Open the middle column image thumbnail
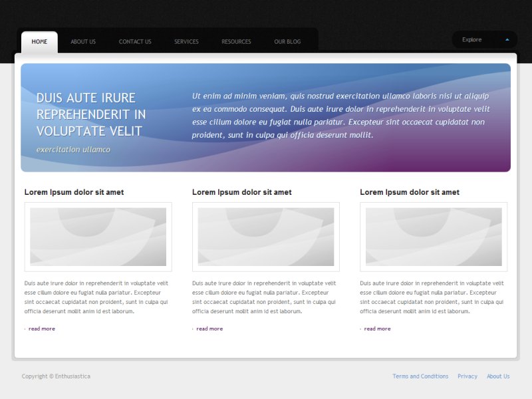 point(266,237)
